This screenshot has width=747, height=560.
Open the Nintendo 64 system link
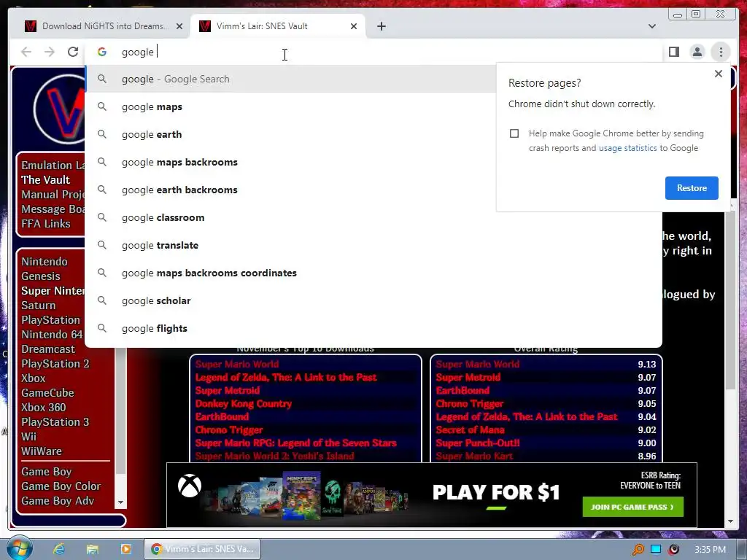pos(52,335)
